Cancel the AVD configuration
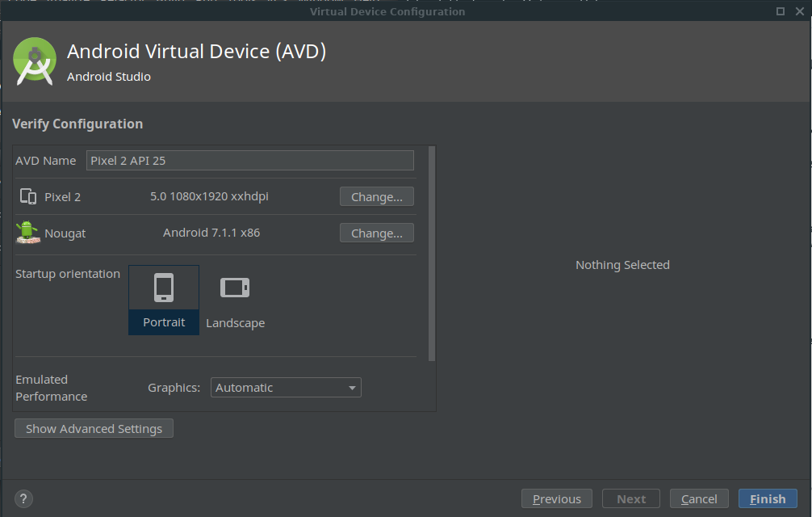812x517 pixels. 699,498
